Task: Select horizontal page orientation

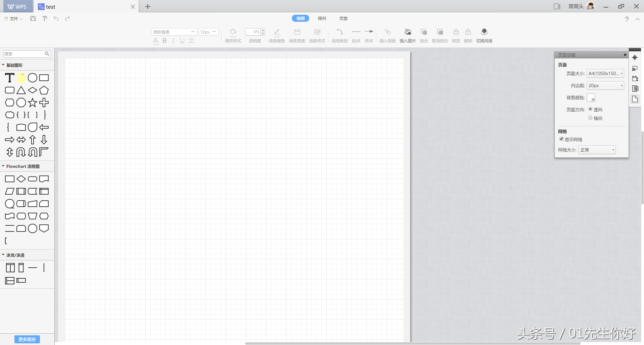Action: (590, 118)
